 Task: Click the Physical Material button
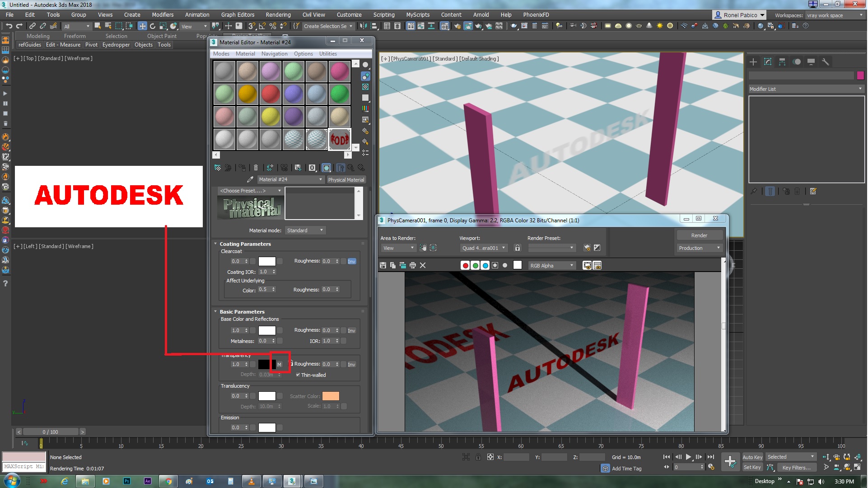346,179
